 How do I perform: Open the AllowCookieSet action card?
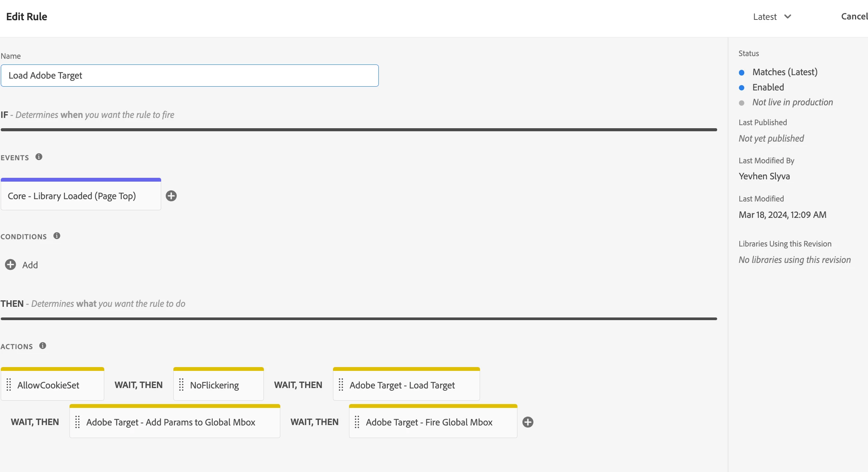point(48,385)
